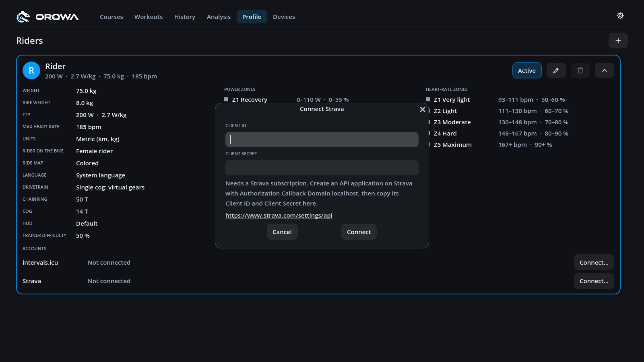Open the Analysis tab
This screenshot has height=362, width=644.
219,17
